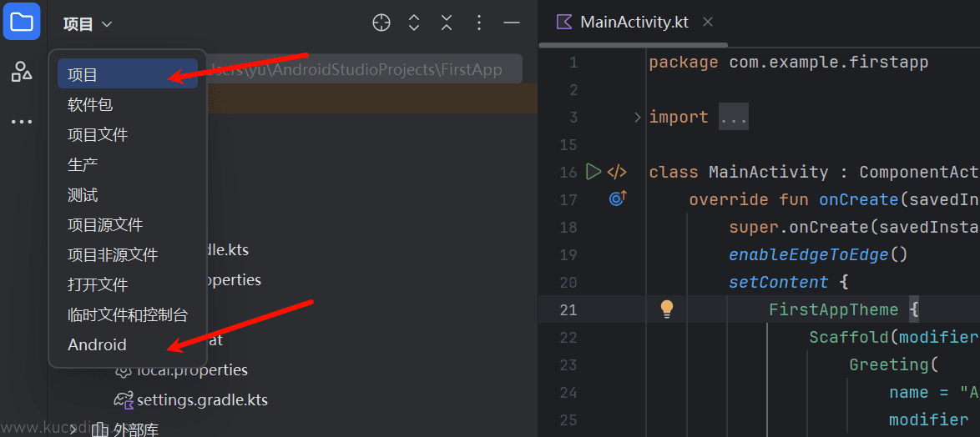The height and width of the screenshot is (437, 980).
Task: Open the 项目 view selector dropdown header
Action: [88, 24]
